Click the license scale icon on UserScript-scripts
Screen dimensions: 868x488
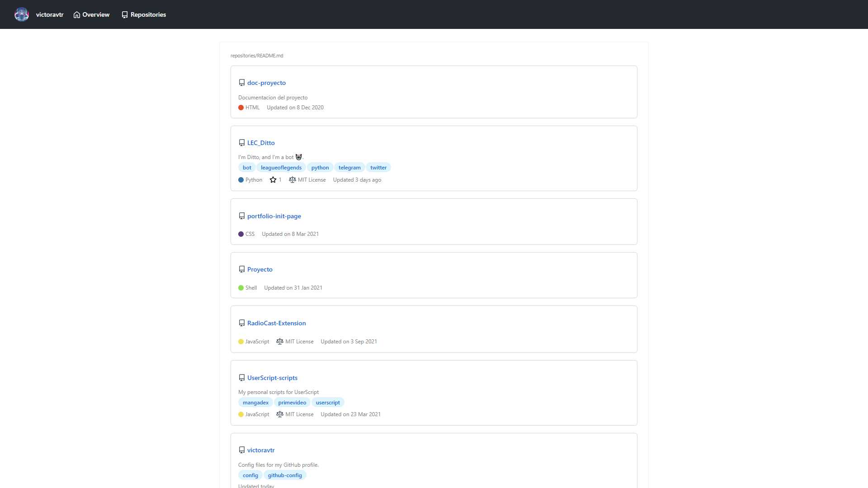[x=280, y=414]
